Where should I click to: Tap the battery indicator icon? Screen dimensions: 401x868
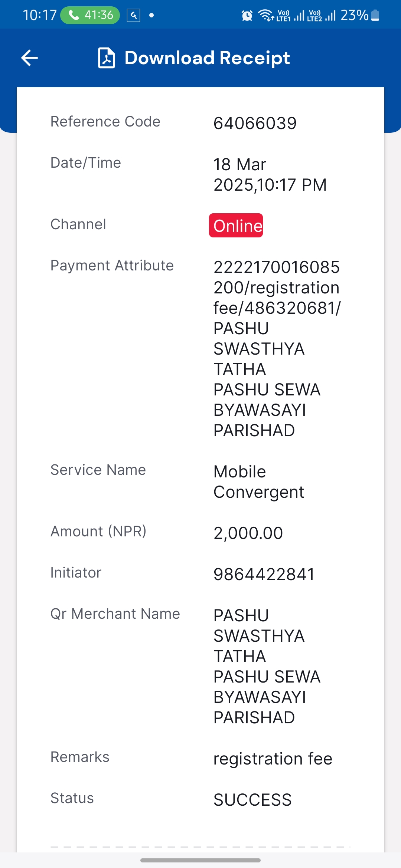point(375,15)
